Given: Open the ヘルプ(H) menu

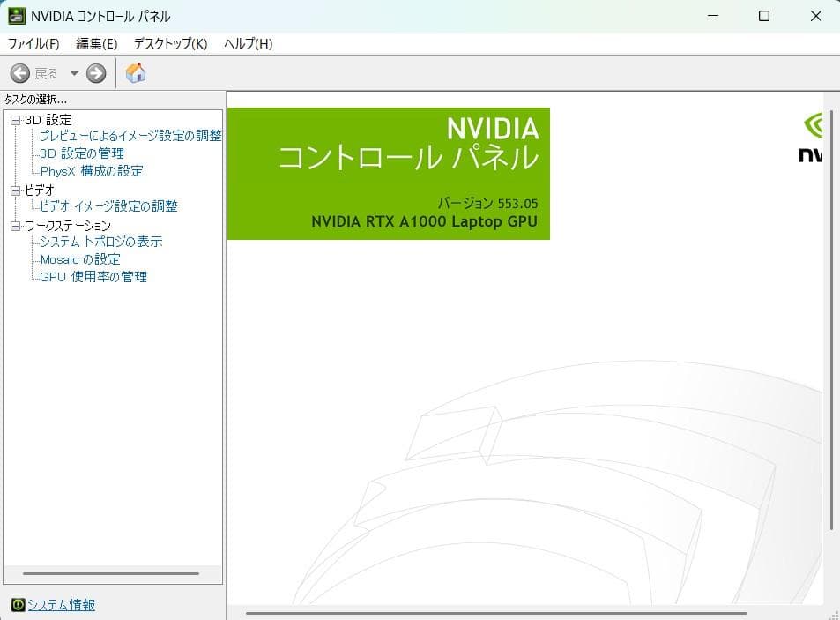Looking at the screenshot, I should point(248,43).
